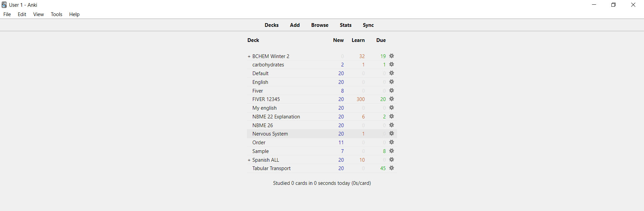Open the Stats view
Screen dimensions: 644x211
coord(345,25)
